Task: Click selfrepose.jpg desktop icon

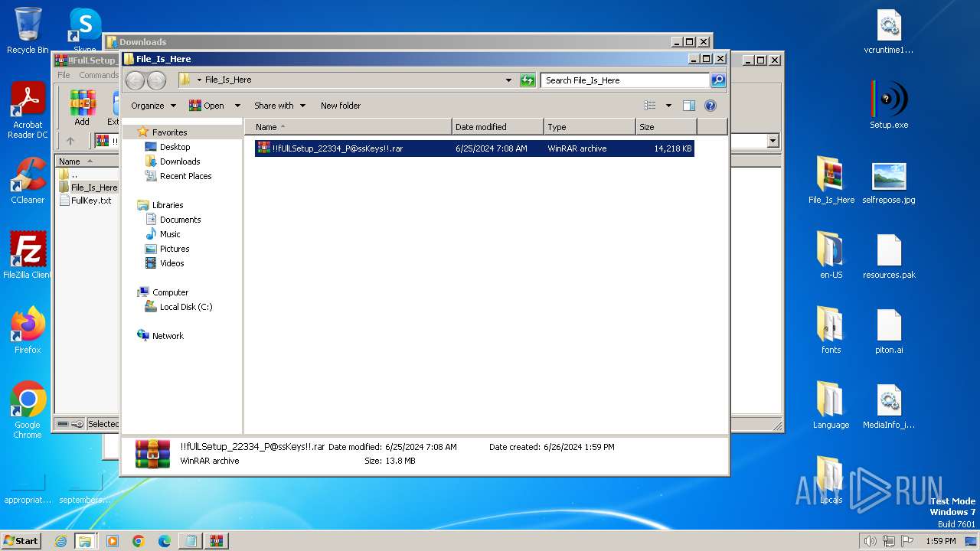Action: point(889,181)
